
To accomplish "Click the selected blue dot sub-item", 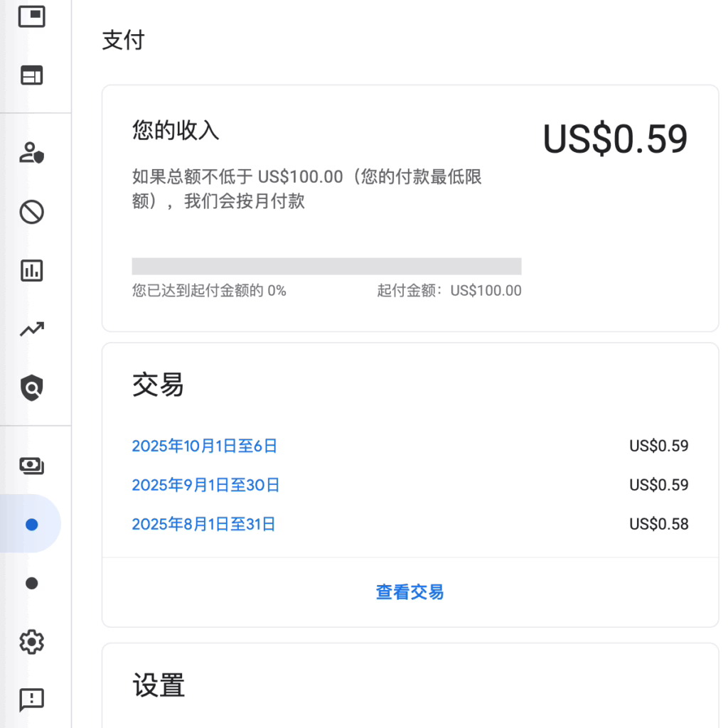I will [x=31, y=524].
